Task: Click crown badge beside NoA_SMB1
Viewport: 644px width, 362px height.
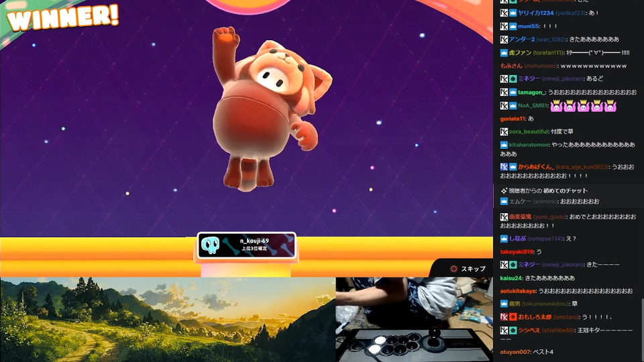Action: pos(513,106)
